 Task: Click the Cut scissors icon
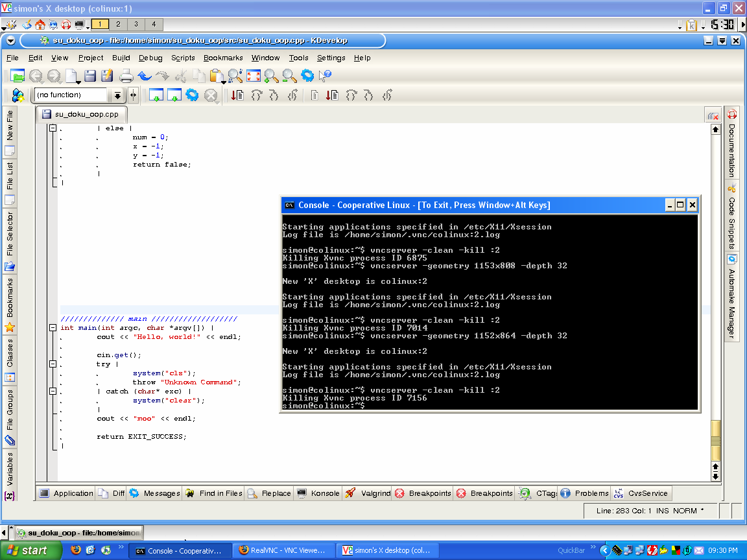pyautogui.click(x=180, y=76)
